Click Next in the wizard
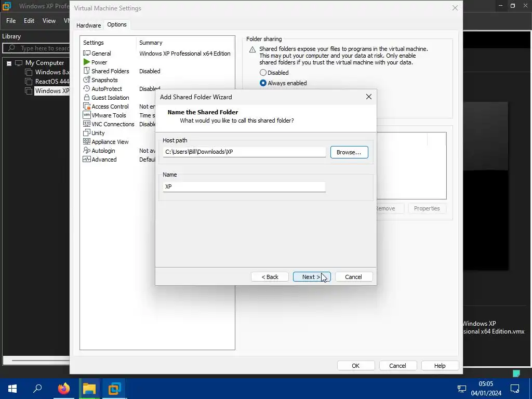532x399 pixels. pos(312,277)
